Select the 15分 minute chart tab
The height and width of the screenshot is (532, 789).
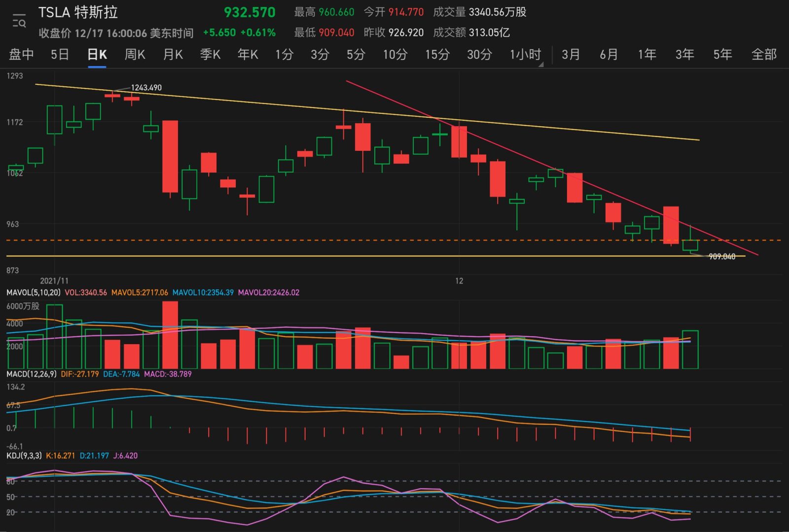click(437, 54)
